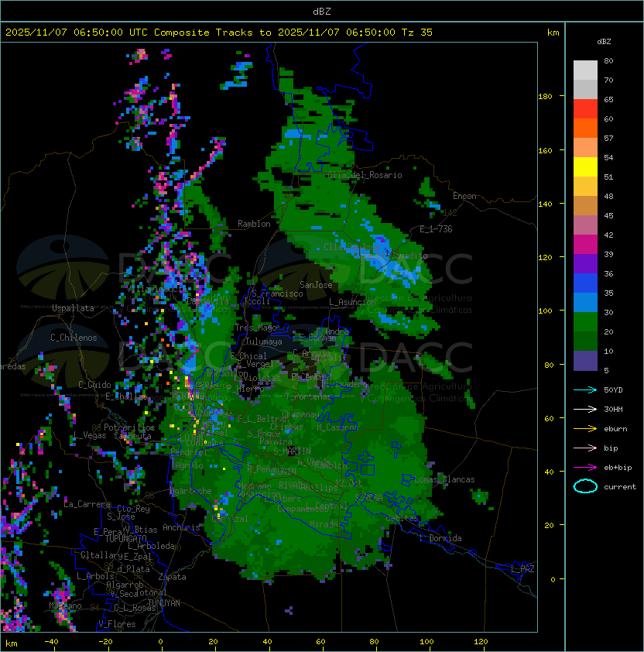Click the La_Carrera place label

pyautogui.click(x=87, y=504)
